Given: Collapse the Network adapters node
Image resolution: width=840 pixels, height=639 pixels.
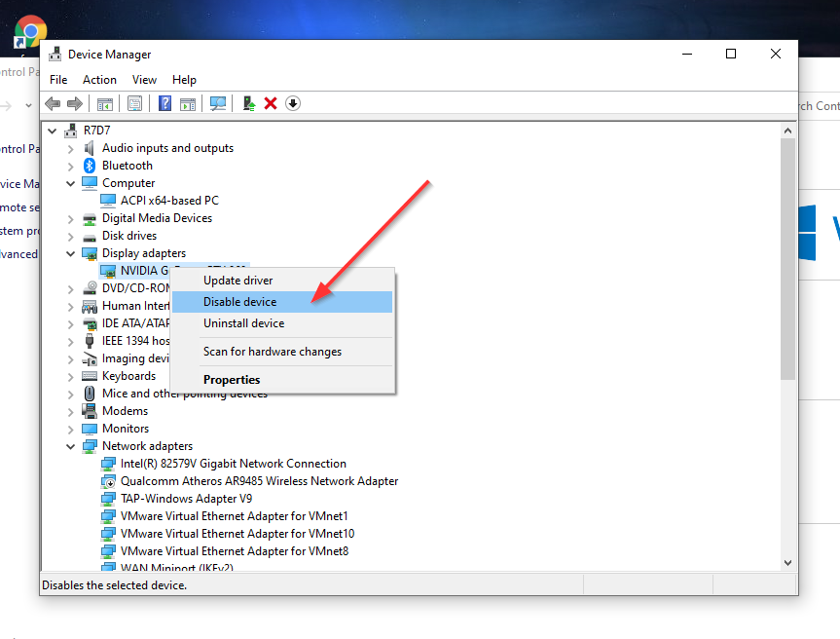Looking at the screenshot, I should (70, 446).
